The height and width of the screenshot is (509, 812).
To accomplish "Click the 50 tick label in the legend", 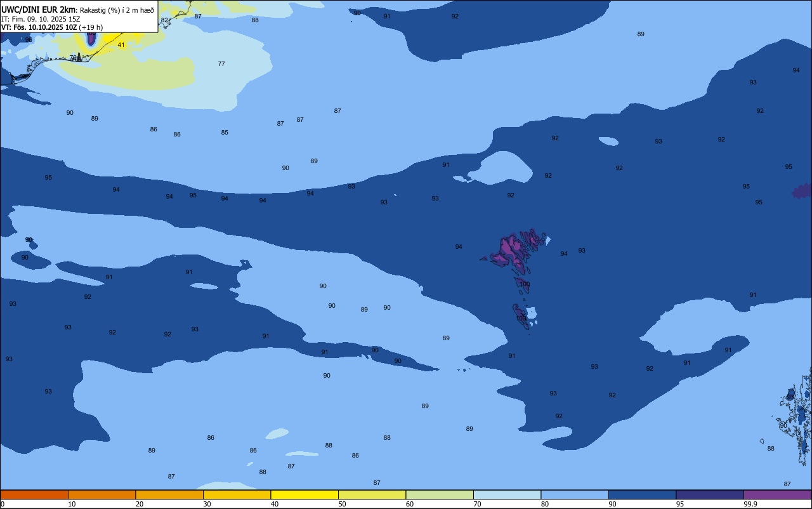I will point(342,504).
